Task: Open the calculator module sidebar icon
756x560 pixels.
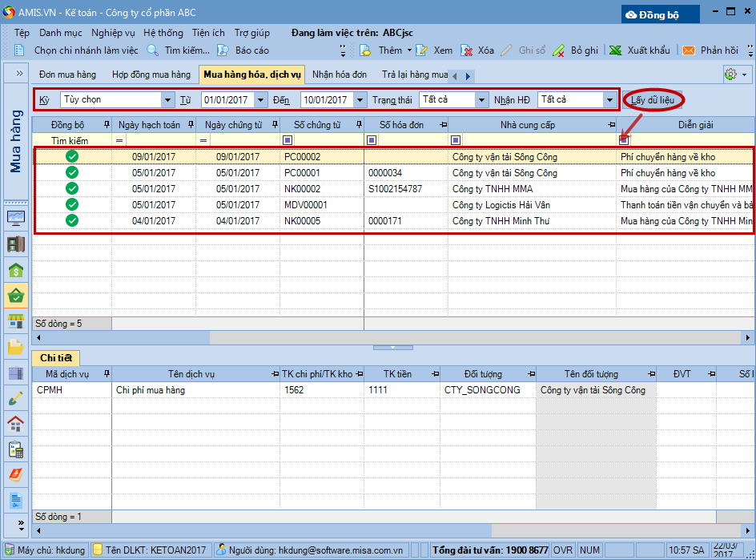Action: (15, 449)
